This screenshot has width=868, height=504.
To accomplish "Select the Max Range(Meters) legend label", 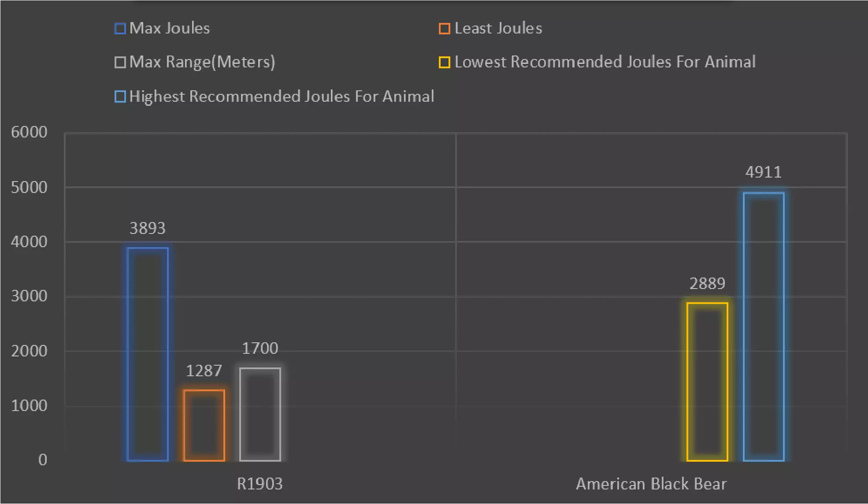I will (x=202, y=62).
